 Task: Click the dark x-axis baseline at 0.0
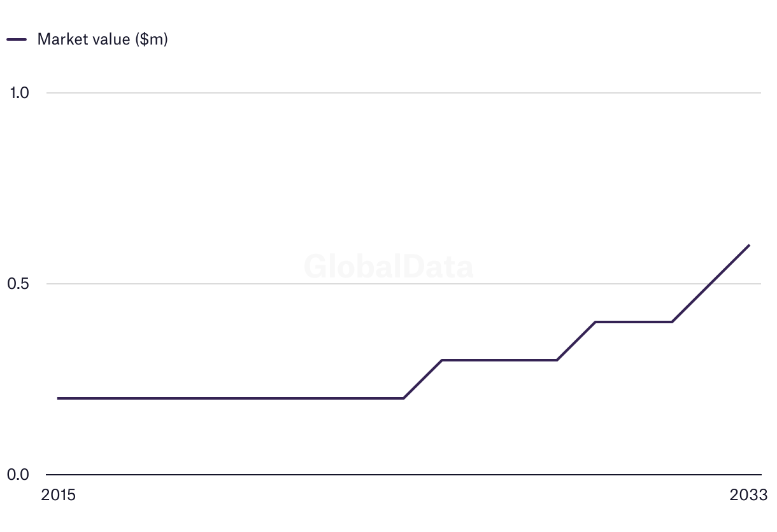[x=382, y=475]
